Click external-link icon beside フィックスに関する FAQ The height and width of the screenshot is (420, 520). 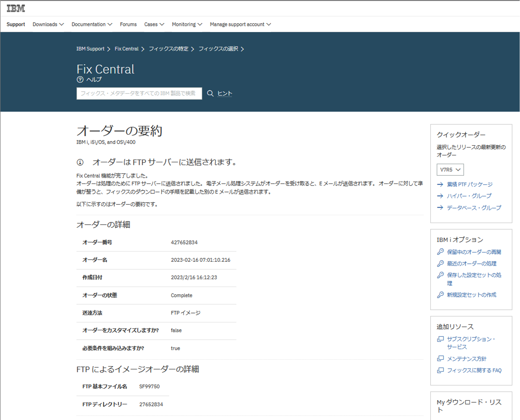pos(440,370)
